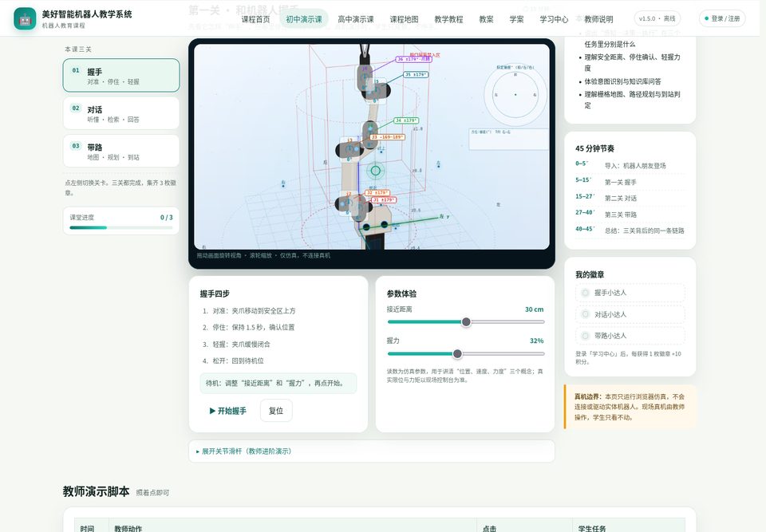Screen dimensions: 766x532
Task: Select the 握手 level card
Action: coord(121,75)
